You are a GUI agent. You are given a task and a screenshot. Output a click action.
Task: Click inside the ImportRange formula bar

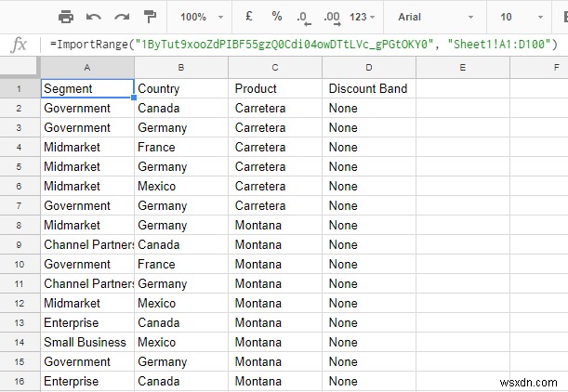point(307,45)
